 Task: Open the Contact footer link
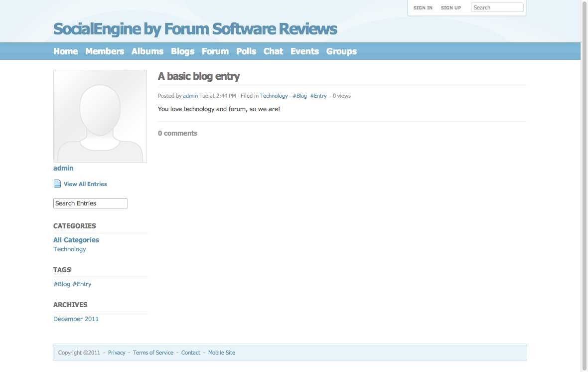point(190,353)
